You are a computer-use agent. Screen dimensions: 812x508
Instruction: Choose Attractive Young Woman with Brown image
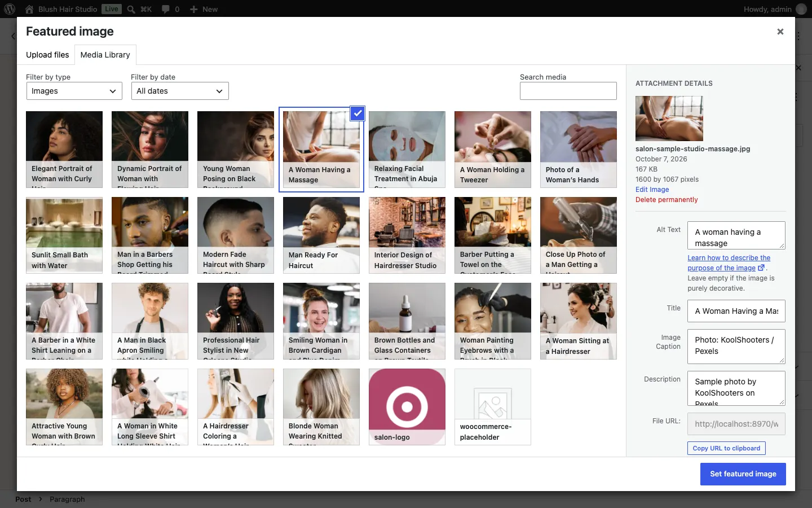tap(64, 407)
